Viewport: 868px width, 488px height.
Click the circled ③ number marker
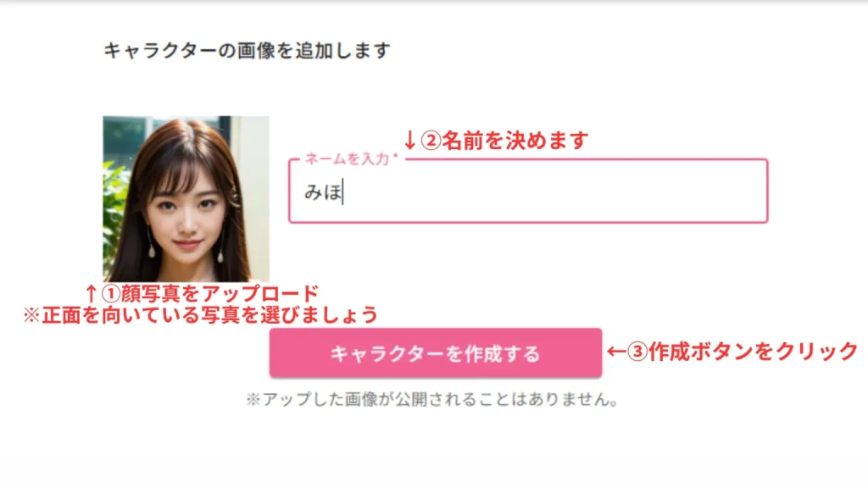637,352
